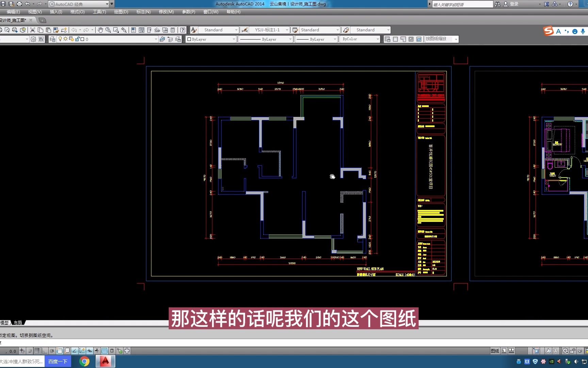Image resolution: width=588 pixels, height=368 pixels.
Task: Click the Copy icon in standard toolbar
Action: point(40,30)
